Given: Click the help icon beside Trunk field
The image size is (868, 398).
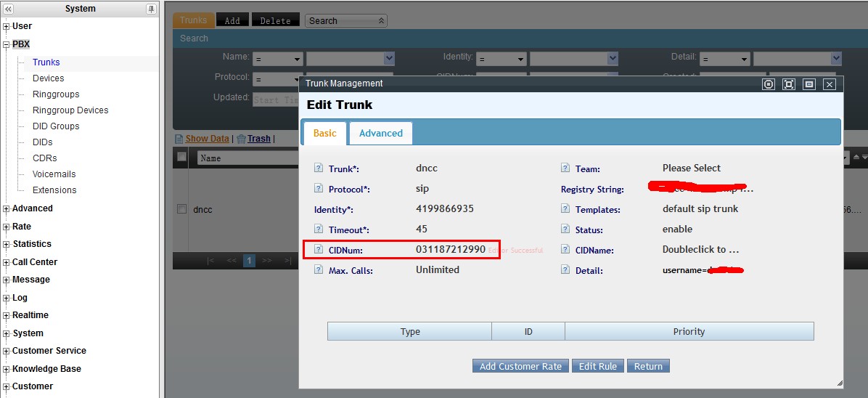Looking at the screenshot, I should pos(318,168).
